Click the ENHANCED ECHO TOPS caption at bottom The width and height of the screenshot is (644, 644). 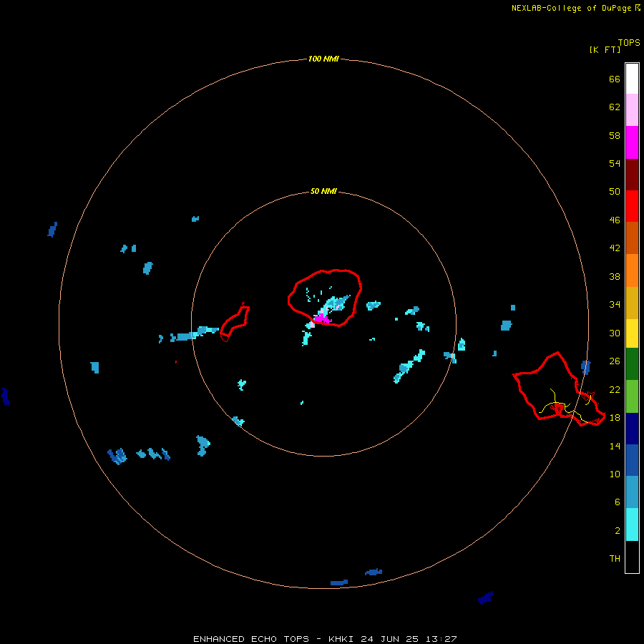click(325, 639)
